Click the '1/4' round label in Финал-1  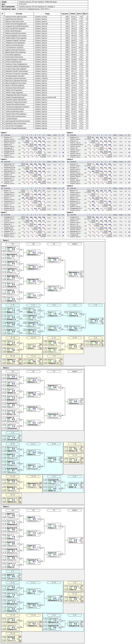pos(33,244)
